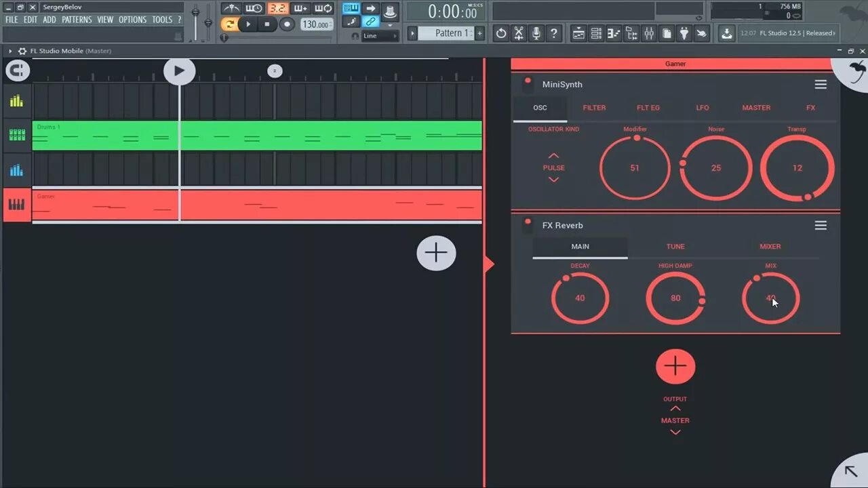Screen dimensions: 868x488
Task: Open the OPTIONS menu
Action: pyautogui.click(x=132, y=20)
